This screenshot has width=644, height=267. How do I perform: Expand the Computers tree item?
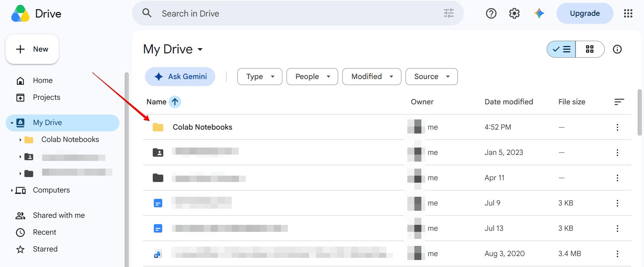tap(12, 190)
